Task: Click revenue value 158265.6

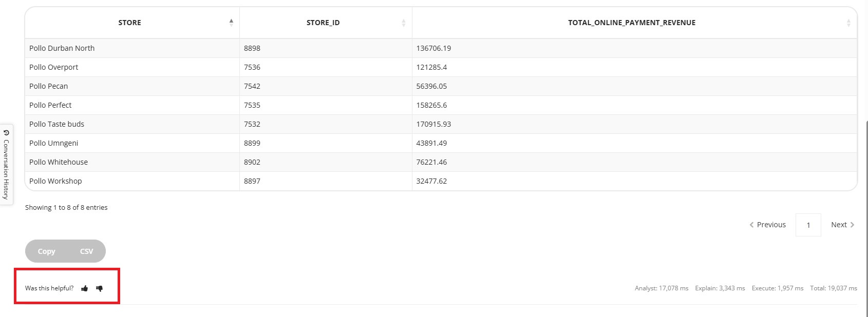Action: pyautogui.click(x=431, y=105)
